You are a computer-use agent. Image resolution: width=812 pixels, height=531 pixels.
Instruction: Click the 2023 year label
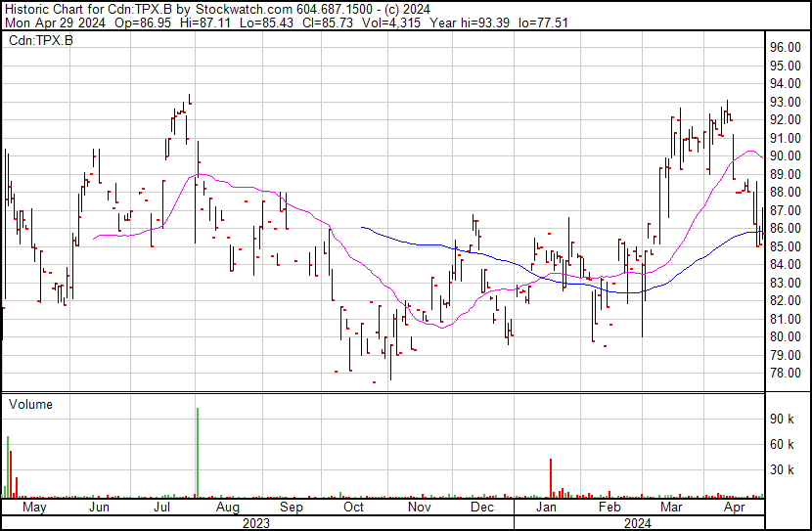[x=255, y=523]
